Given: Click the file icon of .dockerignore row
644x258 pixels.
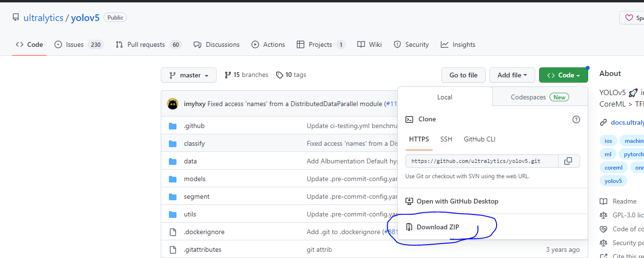Looking at the screenshot, I should pyautogui.click(x=173, y=232).
